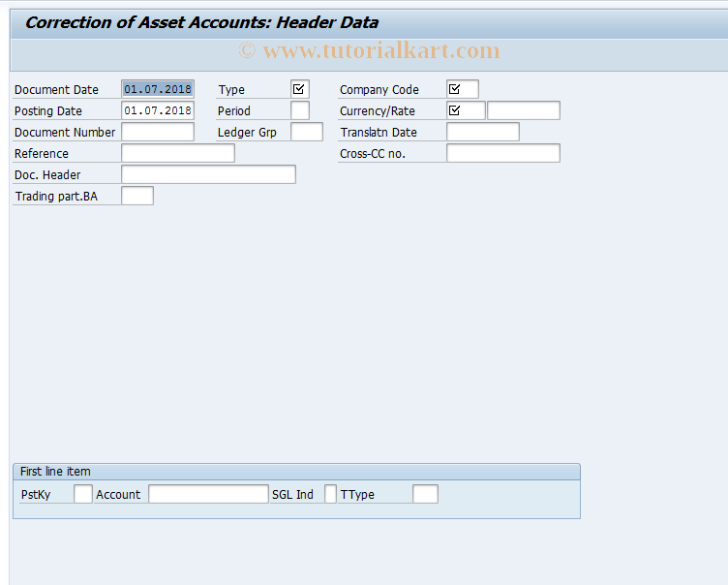
Task: Click the Posting Date input field
Action: [x=158, y=110]
